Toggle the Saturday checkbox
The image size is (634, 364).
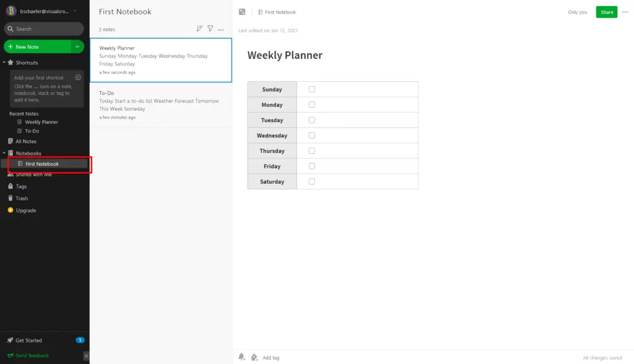point(312,181)
